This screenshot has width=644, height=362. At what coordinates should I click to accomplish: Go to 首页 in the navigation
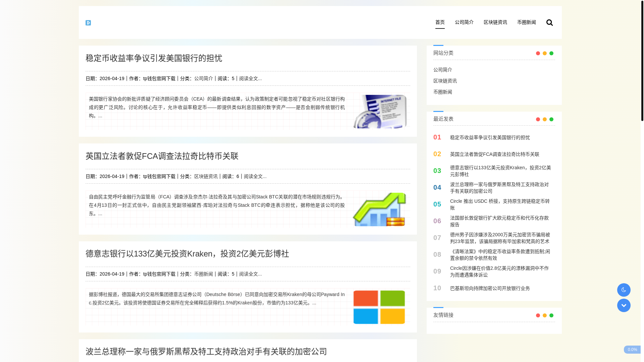click(x=440, y=22)
